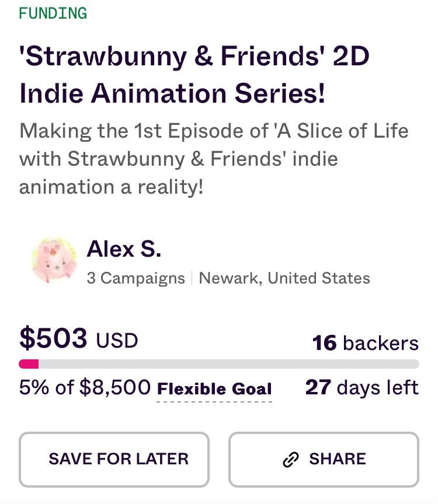The width and height of the screenshot is (438, 504).
Task: Click the green FUNDING status label
Action: point(53,13)
